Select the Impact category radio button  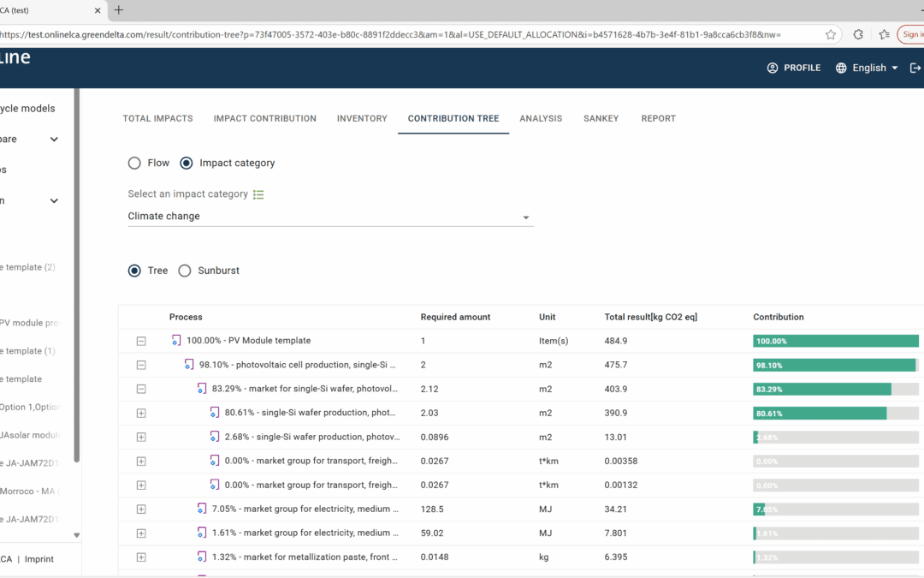tap(187, 163)
